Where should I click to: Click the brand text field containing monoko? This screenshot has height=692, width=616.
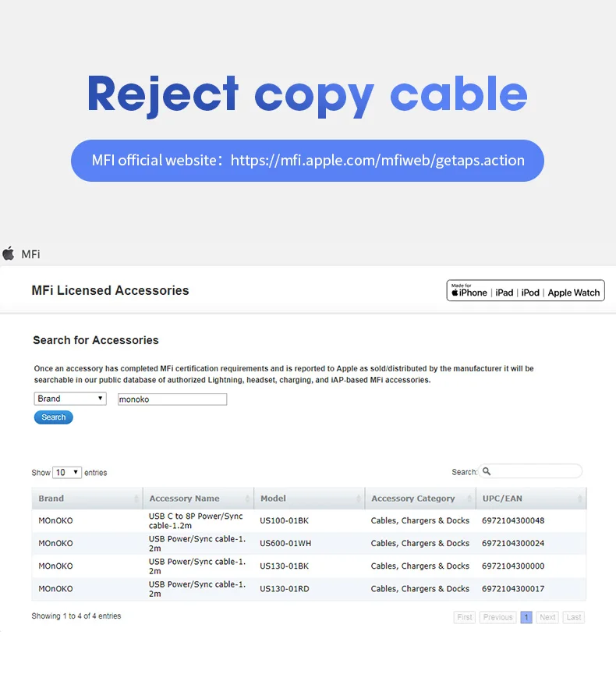(172, 399)
